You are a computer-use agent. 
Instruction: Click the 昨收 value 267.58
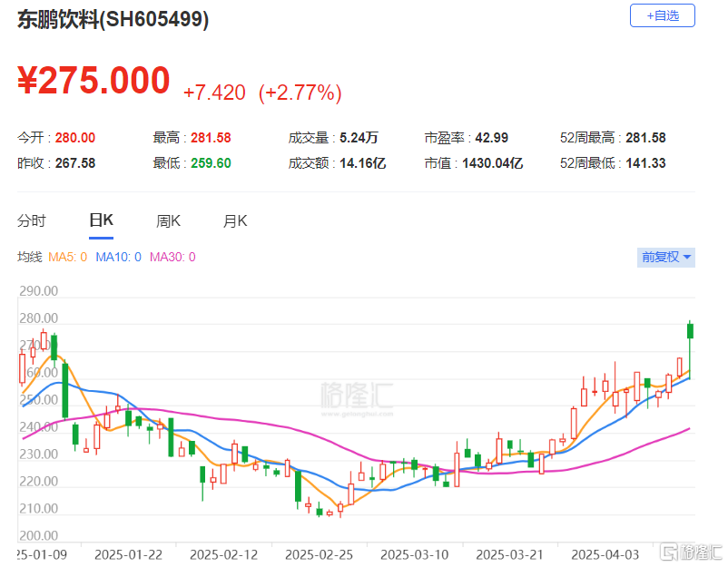tap(75, 163)
